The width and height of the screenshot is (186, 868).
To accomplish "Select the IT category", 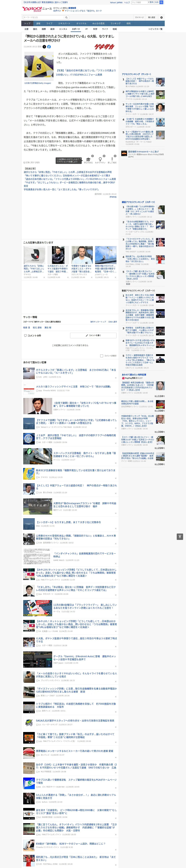I will pyautogui.click(x=86, y=29).
